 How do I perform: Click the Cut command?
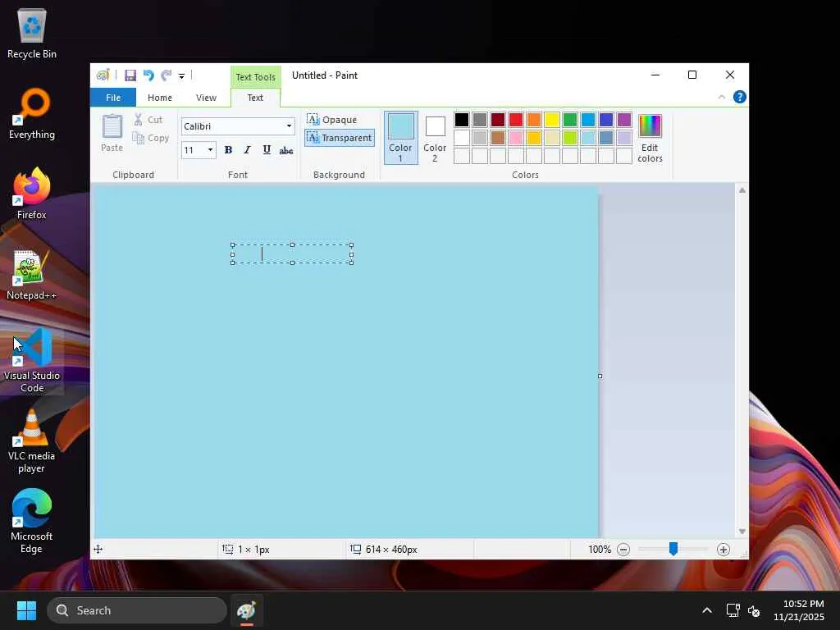(x=148, y=120)
